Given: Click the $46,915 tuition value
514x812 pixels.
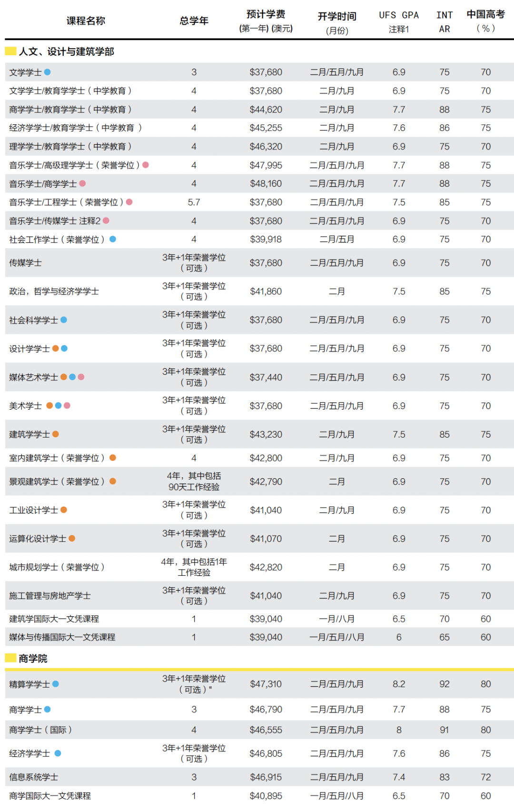Looking at the screenshot, I should click(266, 777).
